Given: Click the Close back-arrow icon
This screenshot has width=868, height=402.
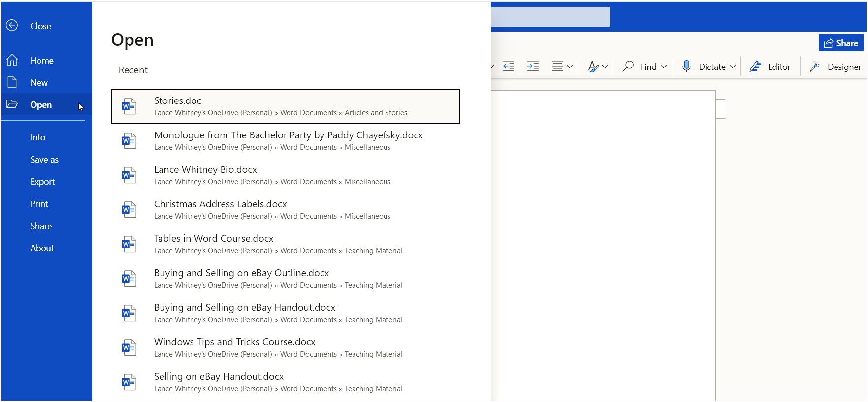Looking at the screenshot, I should coord(12,25).
